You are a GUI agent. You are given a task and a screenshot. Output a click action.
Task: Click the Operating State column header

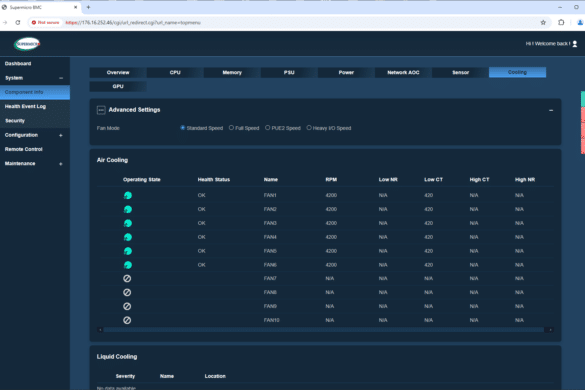(141, 180)
